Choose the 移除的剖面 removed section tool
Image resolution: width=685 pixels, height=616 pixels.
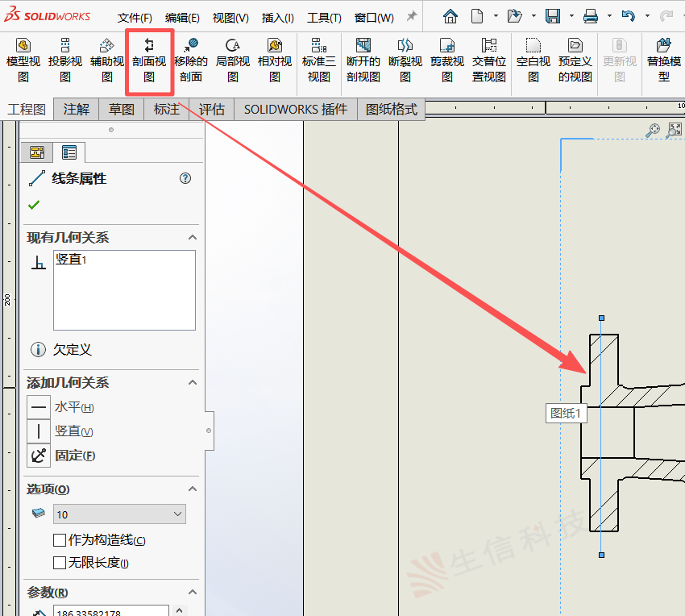coord(191,60)
